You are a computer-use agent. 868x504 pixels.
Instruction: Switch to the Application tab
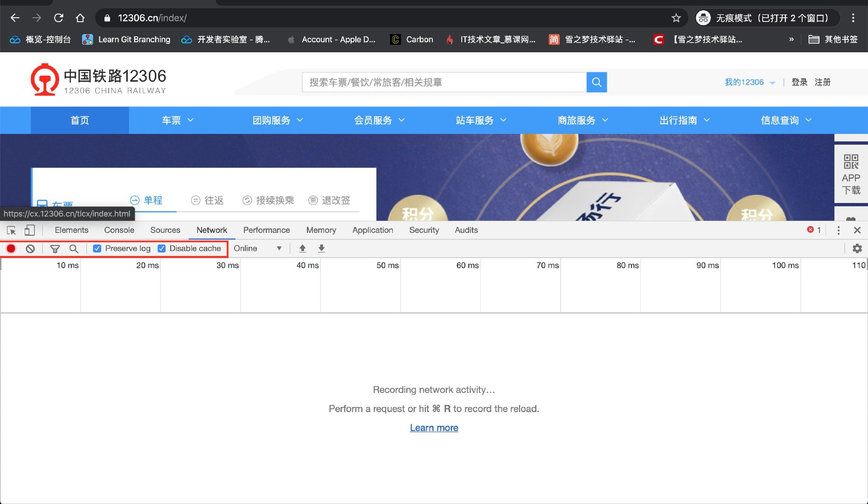click(373, 230)
